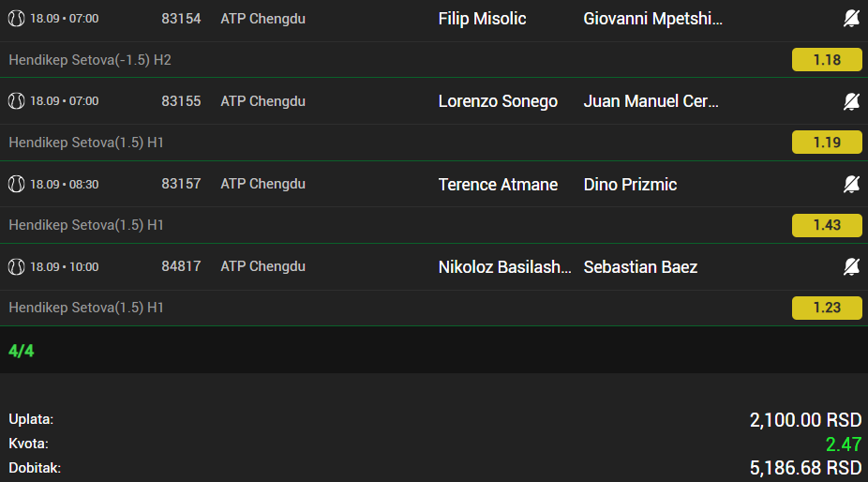The image size is (868, 482).
Task: Toggle notification bell for Filip Misolic match
Action: point(851,19)
